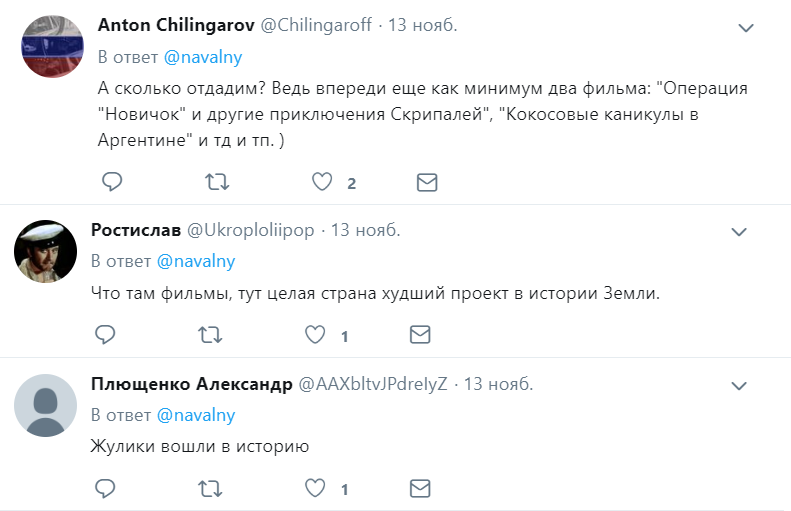
Task: Reply to Anton Chilingarov's tweet
Action: coord(112,182)
